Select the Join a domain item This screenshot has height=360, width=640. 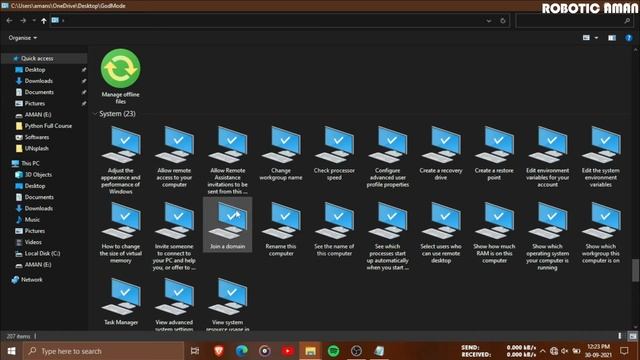pyautogui.click(x=228, y=225)
